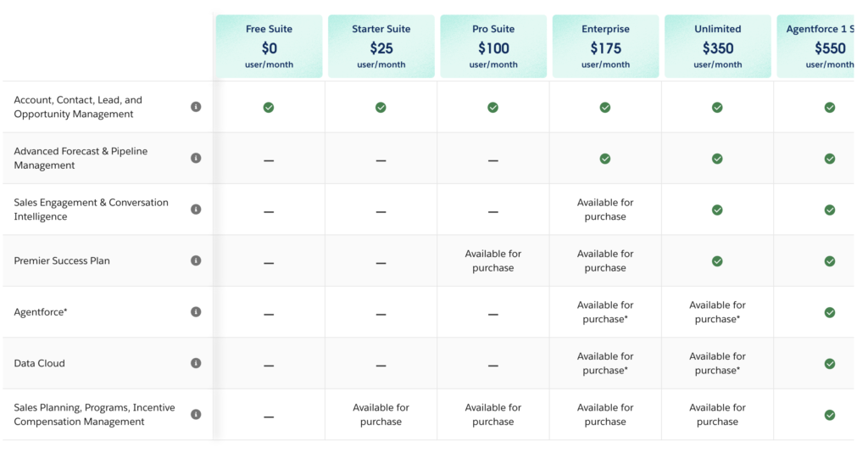This screenshot has height=453, width=868.
Task: Click the Agentforce* feature label
Action: (41, 312)
